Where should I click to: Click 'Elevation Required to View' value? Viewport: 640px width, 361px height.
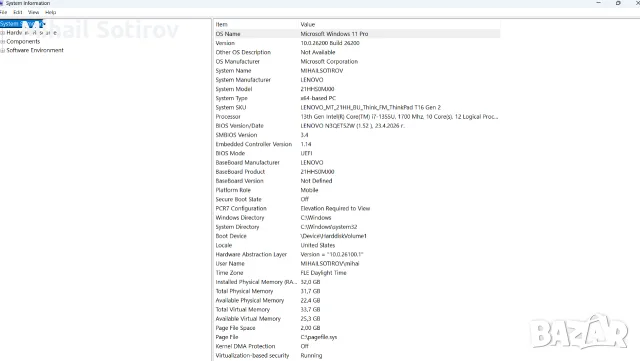335,208
